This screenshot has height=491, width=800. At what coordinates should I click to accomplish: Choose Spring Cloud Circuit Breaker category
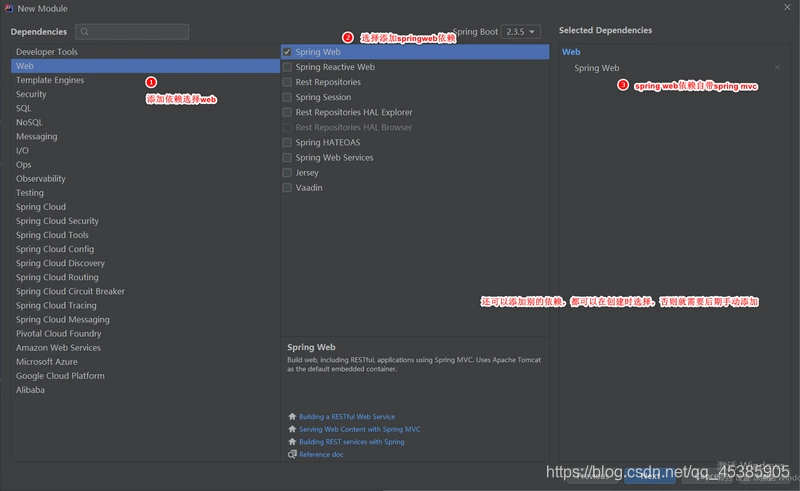145,291
